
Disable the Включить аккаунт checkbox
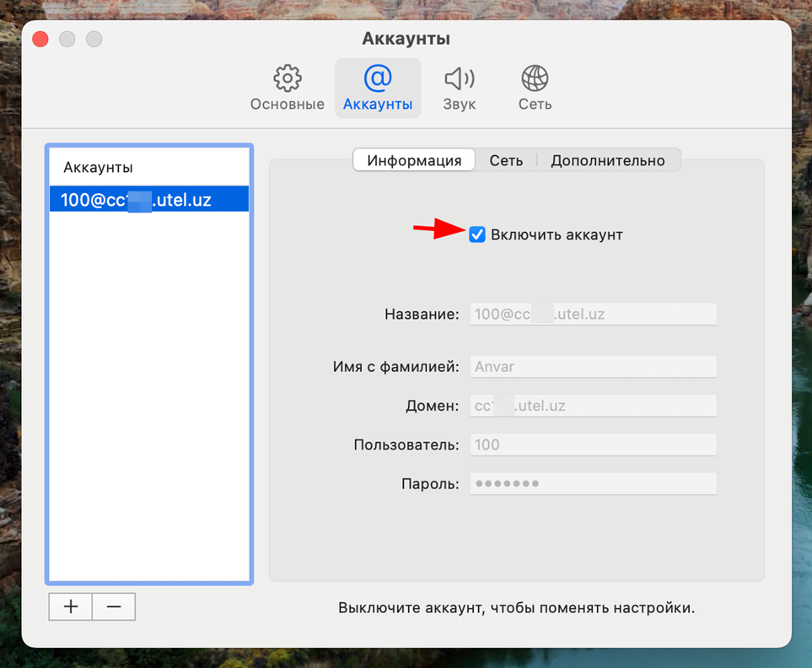coord(477,234)
